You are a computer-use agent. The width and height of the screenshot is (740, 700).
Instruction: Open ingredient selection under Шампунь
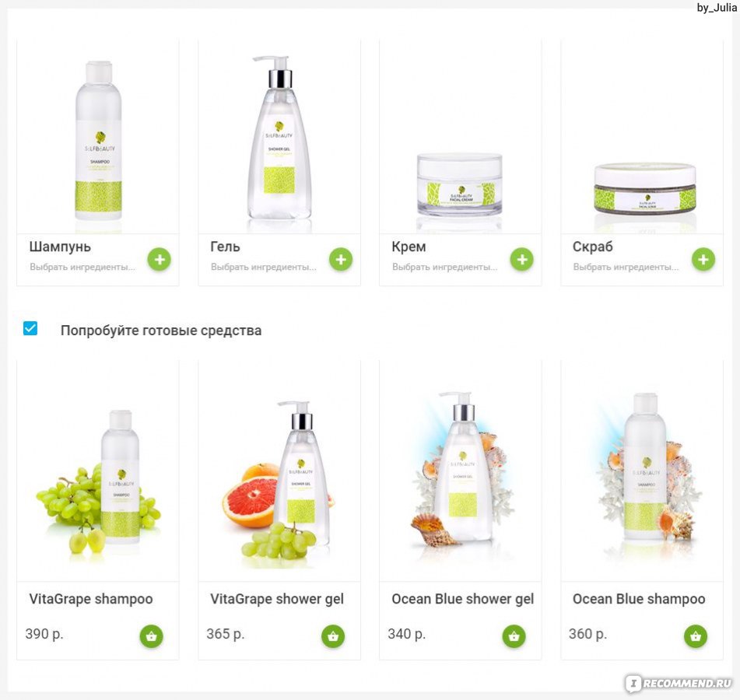tap(82, 267)
